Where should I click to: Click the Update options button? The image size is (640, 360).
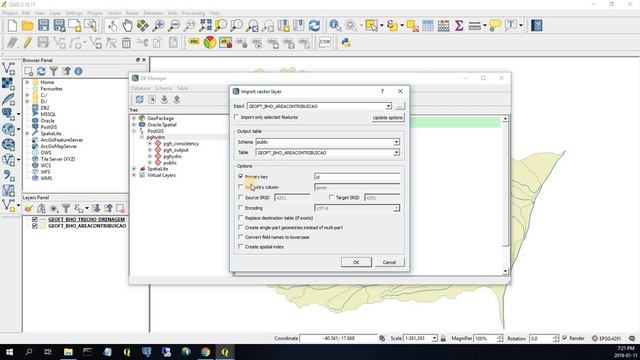[x=388, y=118]
